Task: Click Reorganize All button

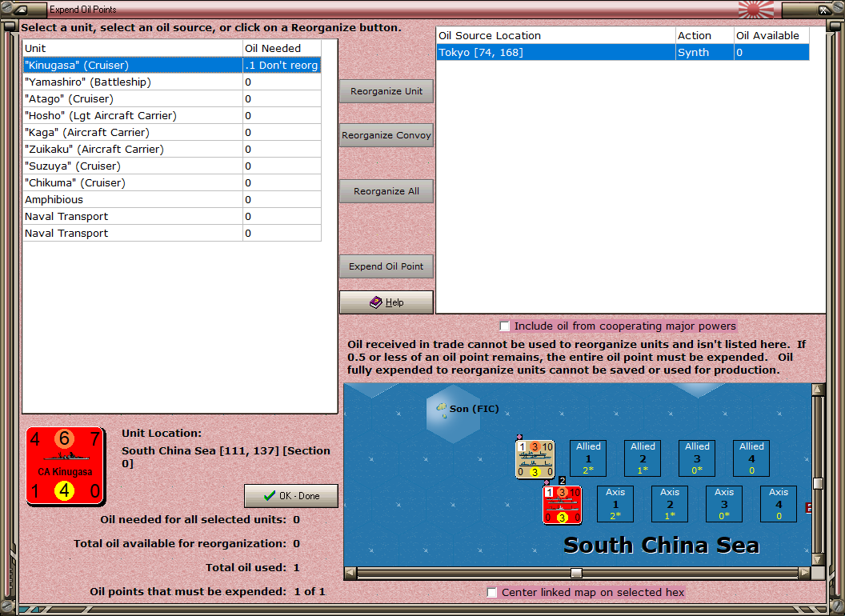Action: (386, 191)
